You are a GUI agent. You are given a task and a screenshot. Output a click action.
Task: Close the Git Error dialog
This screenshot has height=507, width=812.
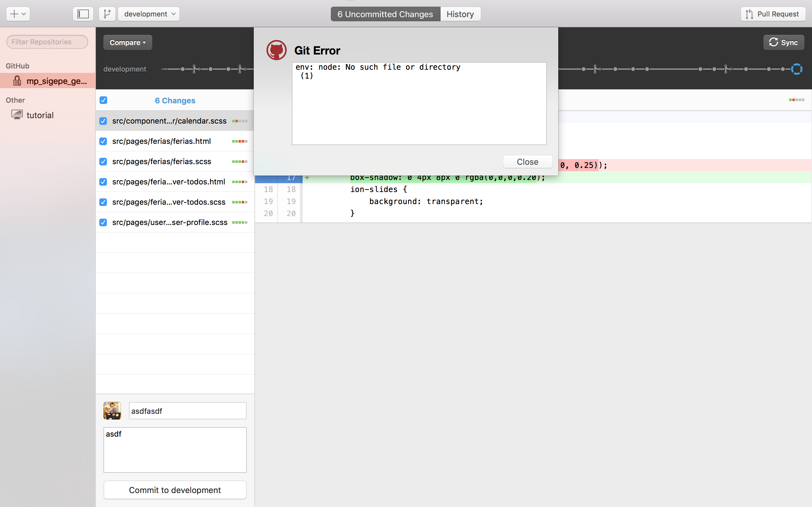pos(527,162)
